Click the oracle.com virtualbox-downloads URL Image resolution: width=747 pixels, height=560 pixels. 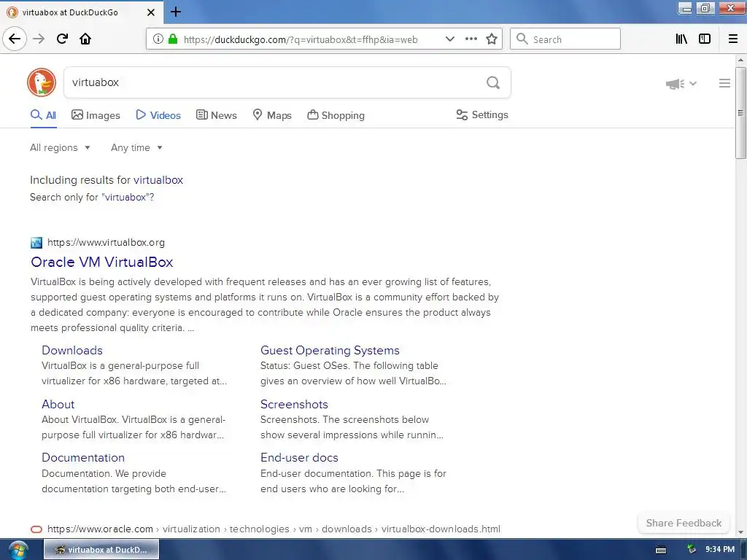click(x=274, y=529)
